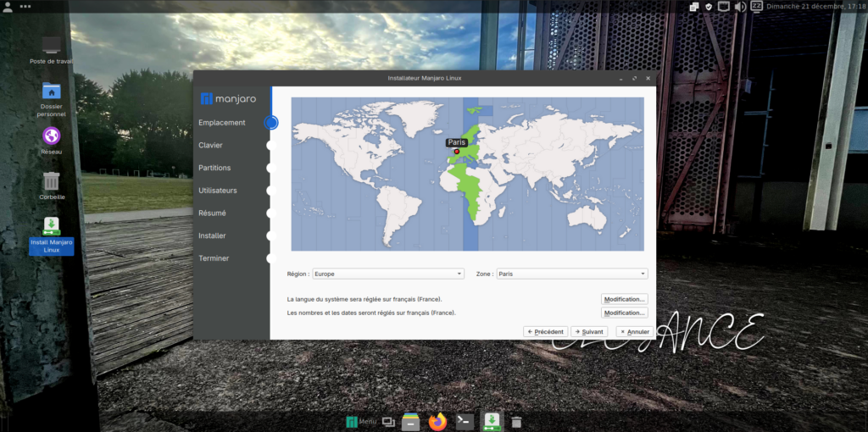The width and height of the screenshot is (868, 432).
Task: Click Modification for system language
Action: tap(625, 299)
